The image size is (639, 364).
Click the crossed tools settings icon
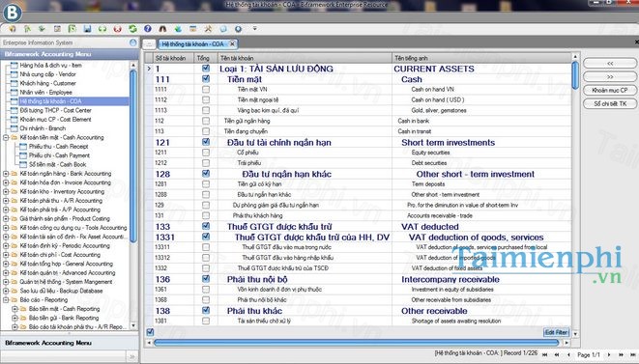coord(208,29)
